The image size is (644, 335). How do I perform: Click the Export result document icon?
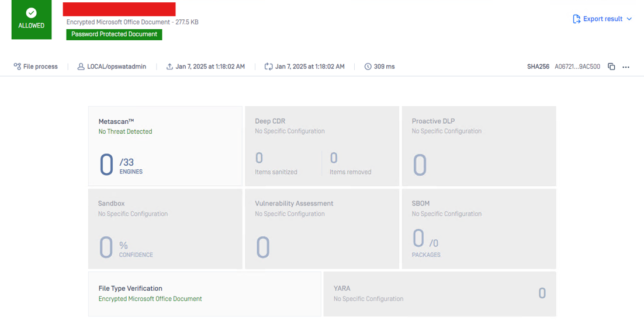click(576, 19)
